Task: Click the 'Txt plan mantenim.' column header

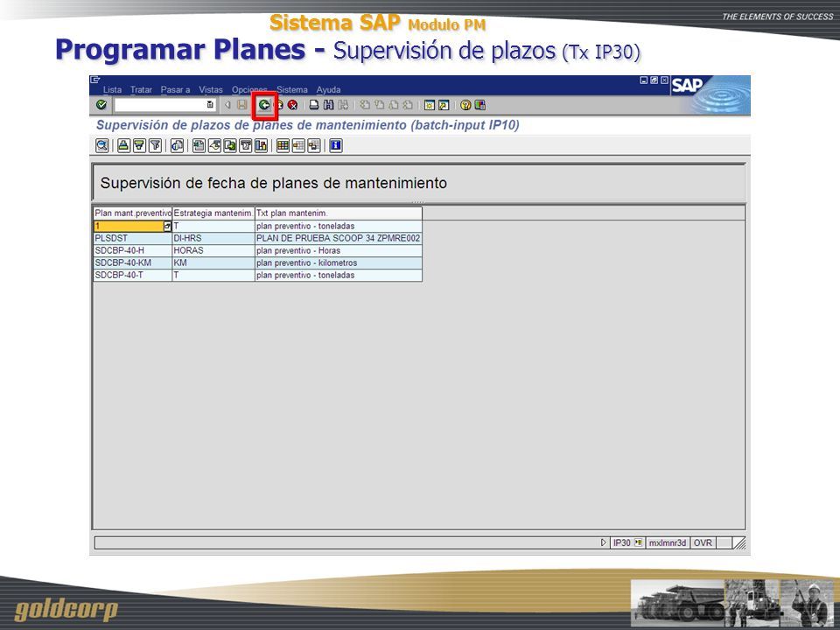Action: (x=338, y=213)
